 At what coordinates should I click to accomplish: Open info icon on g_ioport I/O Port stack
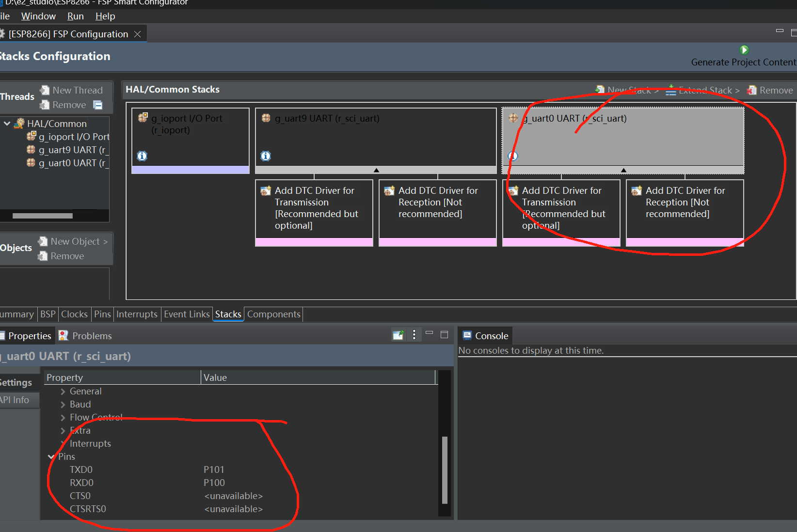(142, 156)
